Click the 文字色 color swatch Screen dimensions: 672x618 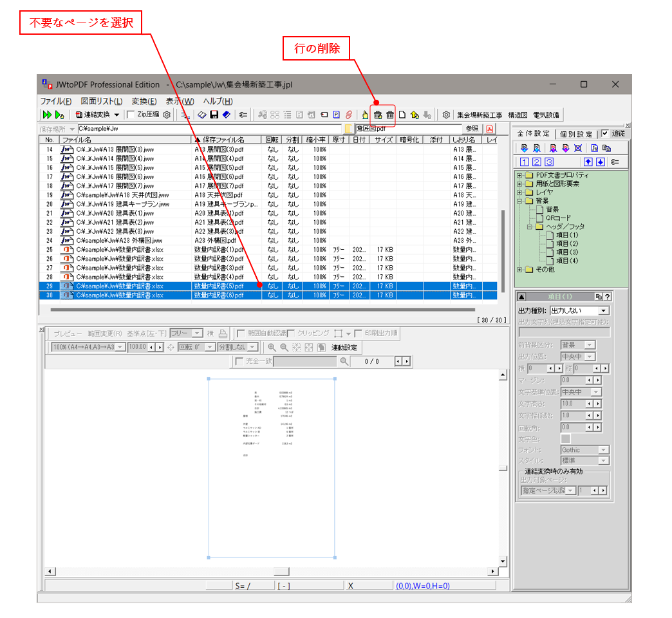pyautogui.click(x=566, y=438)
